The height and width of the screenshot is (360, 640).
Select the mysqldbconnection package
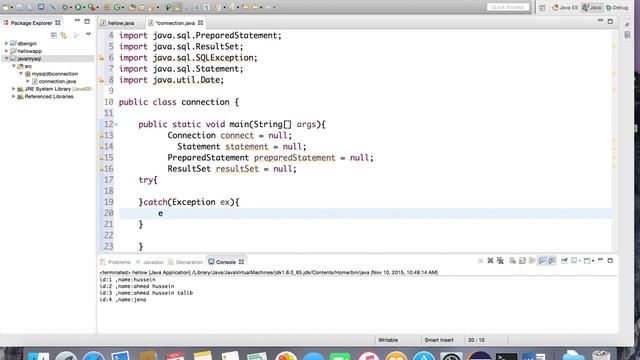pos(55,73)
